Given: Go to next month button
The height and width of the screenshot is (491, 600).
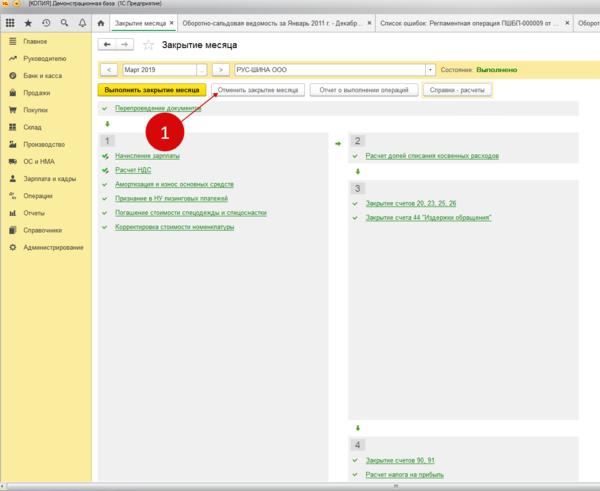Looking at the screenshot, I should pos(220,70).
